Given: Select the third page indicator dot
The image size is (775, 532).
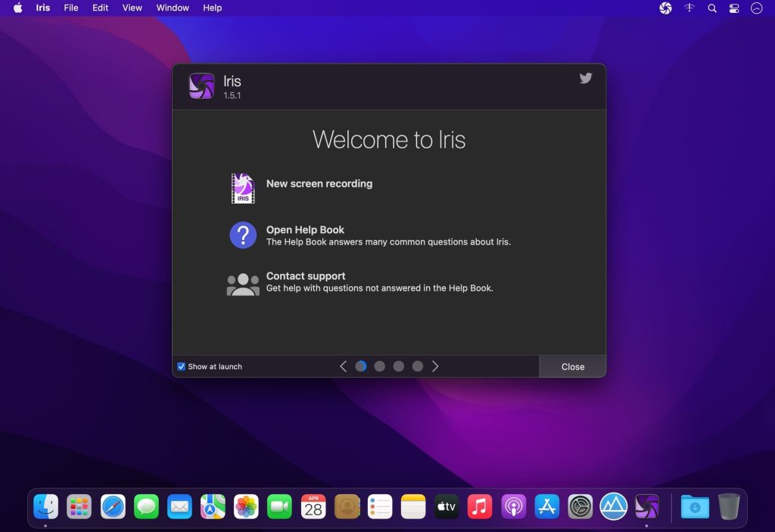Looking at the screenshot, I should click(399, 366).
